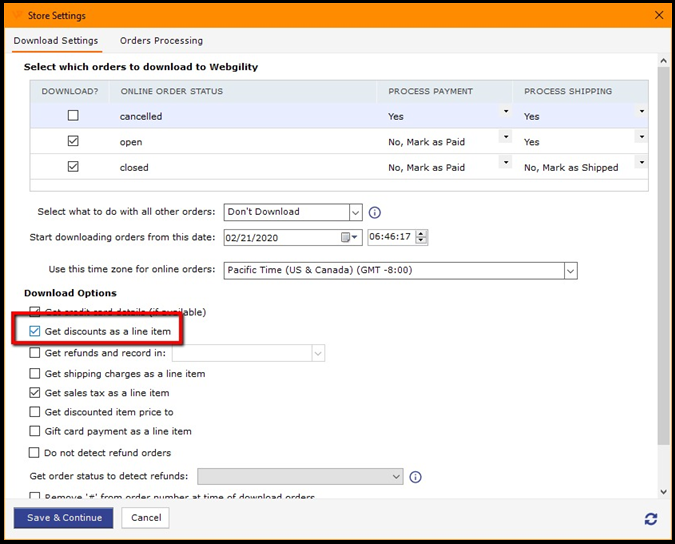Toggle the cancelled order download checkbox

(x=73, y=116)
